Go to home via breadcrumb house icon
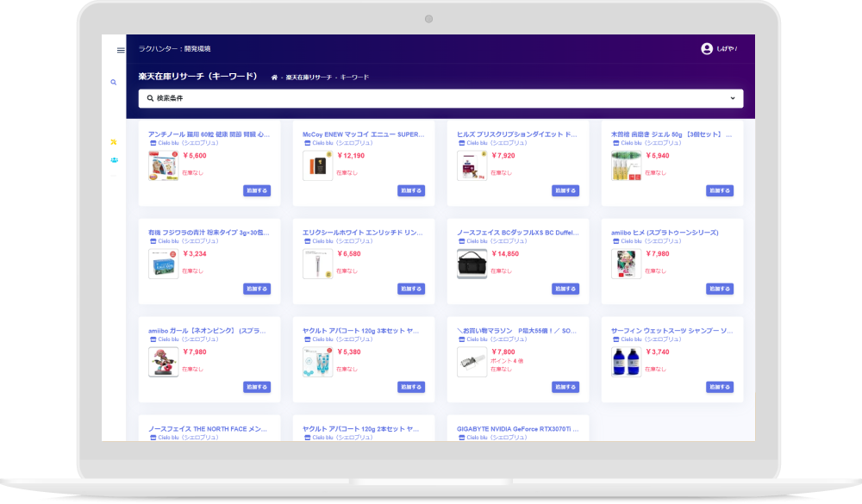This screenshot has height=504, width=862. (x=274, y=78)
